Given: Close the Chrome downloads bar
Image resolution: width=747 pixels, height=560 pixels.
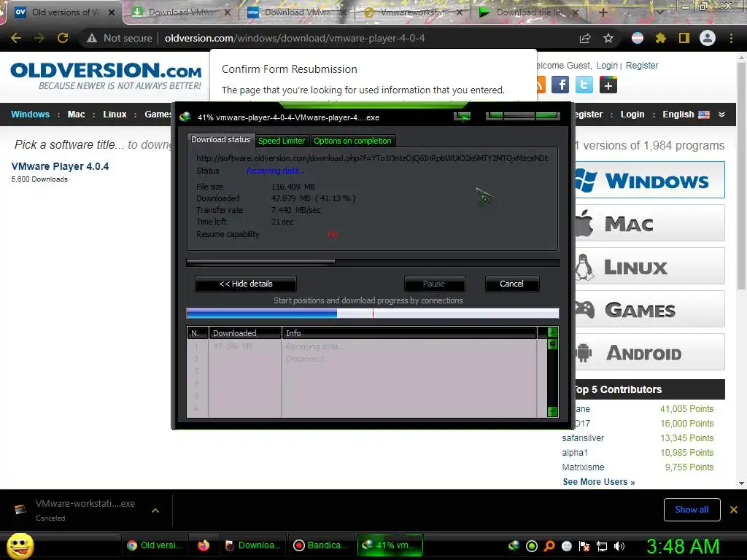Looking at the screenshot, I should tap(734, 510).
